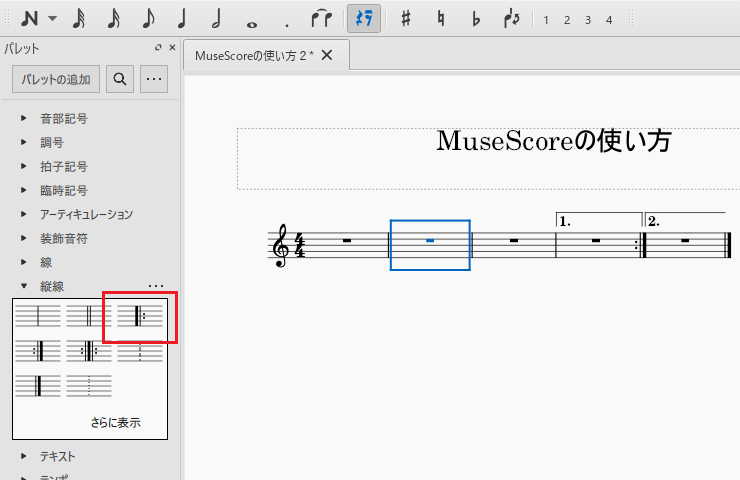Select rest in first measure

[347, 240]
